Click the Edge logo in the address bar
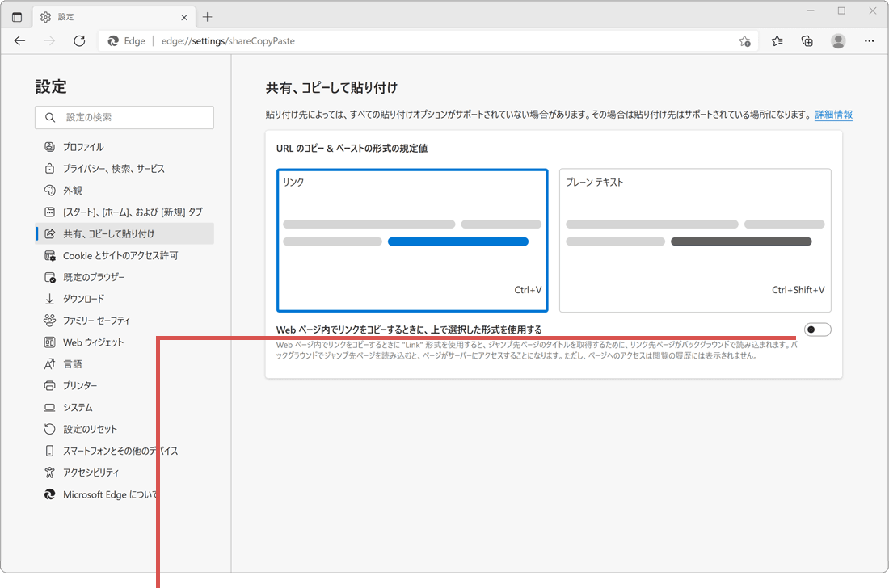The height and width of the screenshot is (588, 889). 113,40
